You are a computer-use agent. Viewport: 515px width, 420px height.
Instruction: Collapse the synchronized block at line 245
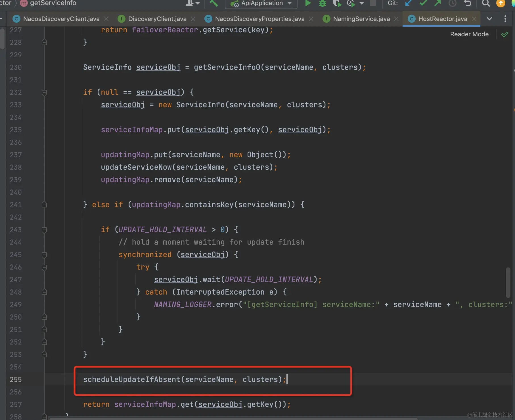pos(44,255)
